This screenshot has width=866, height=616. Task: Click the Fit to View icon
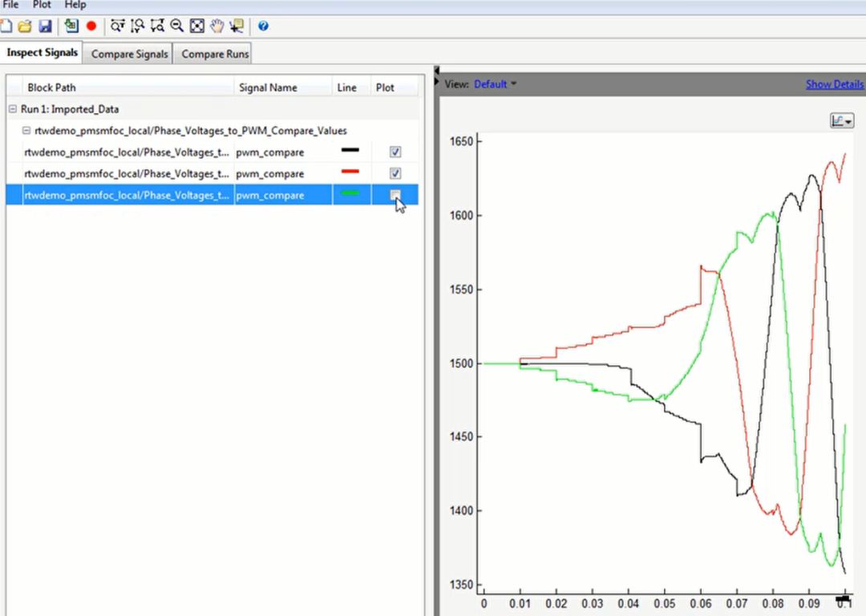coord(197,26)
